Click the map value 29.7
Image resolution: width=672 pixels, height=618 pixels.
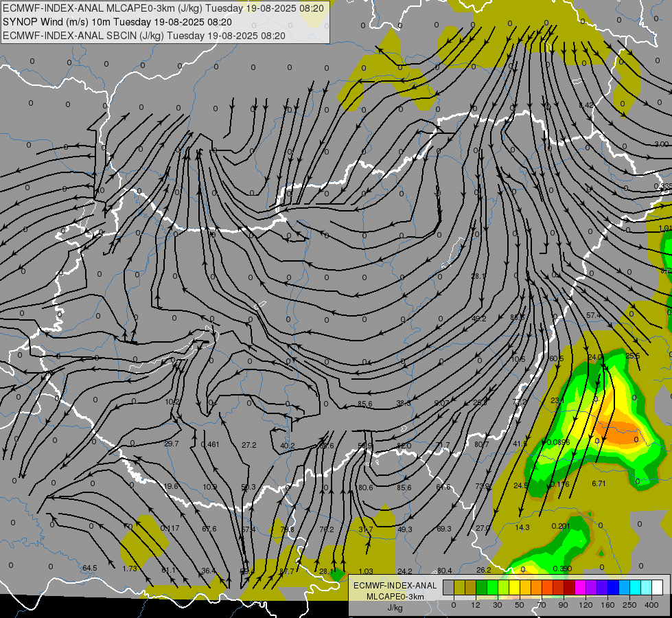click(172, 444)
